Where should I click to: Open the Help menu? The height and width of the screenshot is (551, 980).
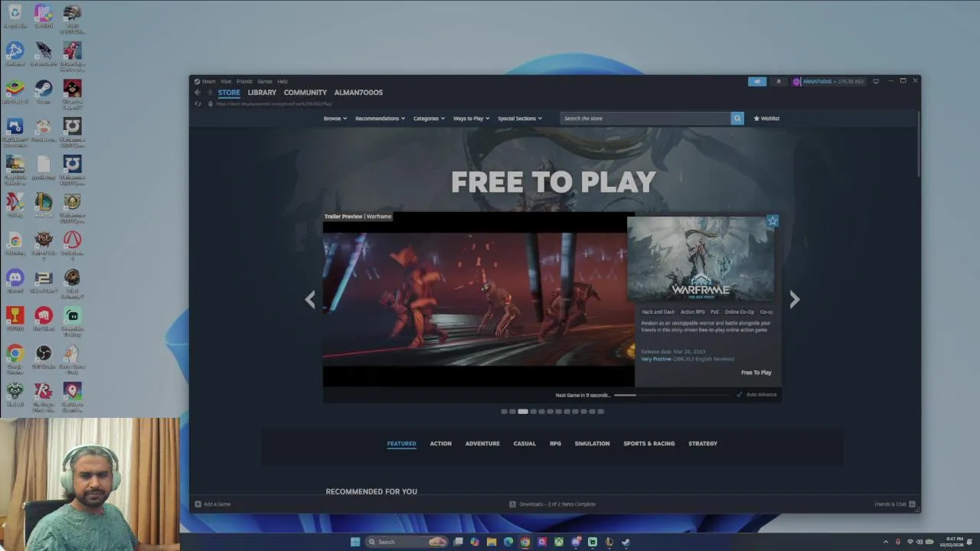click(283, 81)
